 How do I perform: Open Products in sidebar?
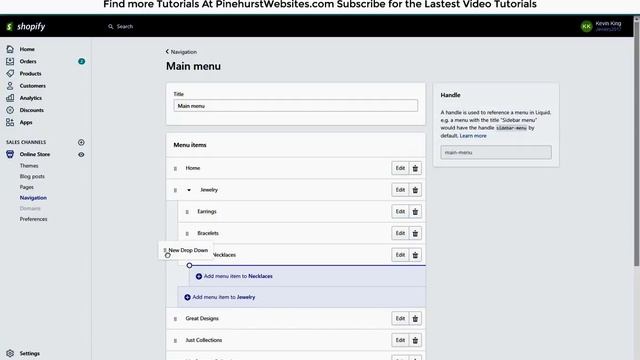30,73
